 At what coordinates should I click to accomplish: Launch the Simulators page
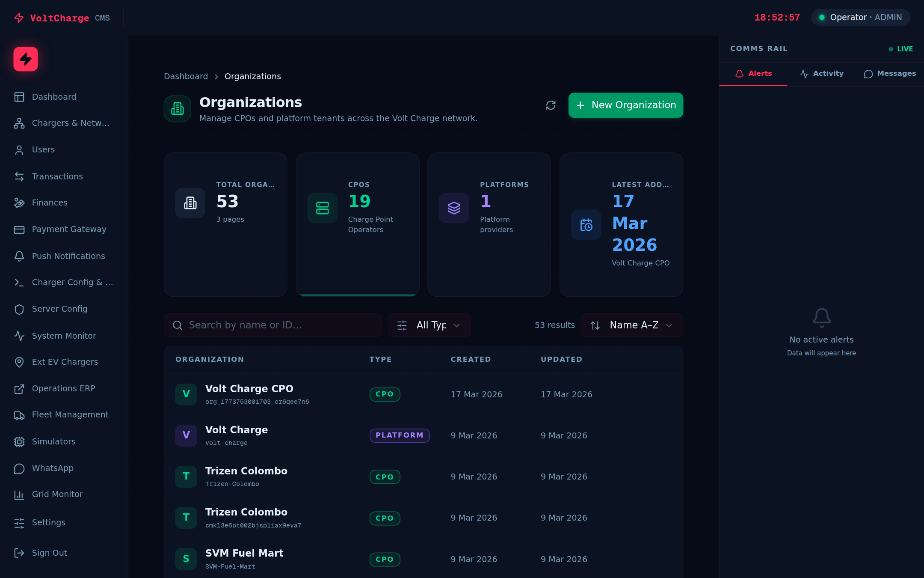click(53, 441)
